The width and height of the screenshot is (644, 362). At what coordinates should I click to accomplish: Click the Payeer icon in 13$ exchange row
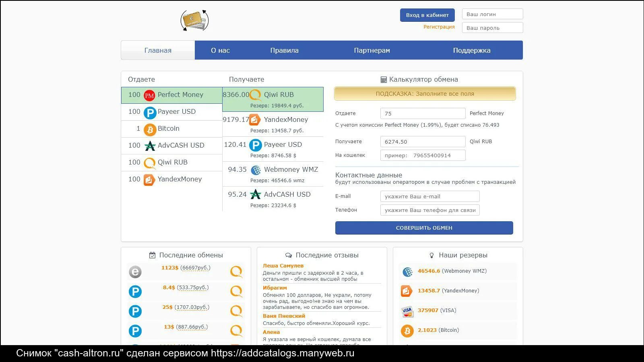[135, 331]
